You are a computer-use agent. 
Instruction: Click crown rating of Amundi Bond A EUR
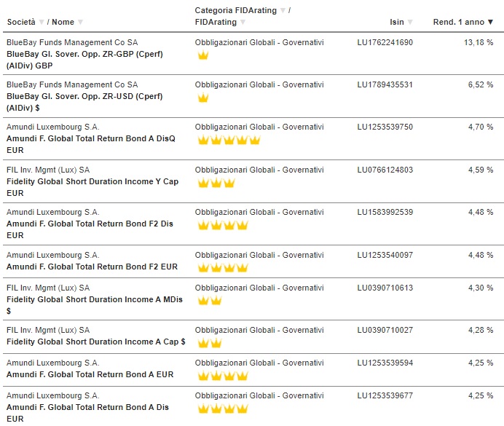(x=223, y=375)
